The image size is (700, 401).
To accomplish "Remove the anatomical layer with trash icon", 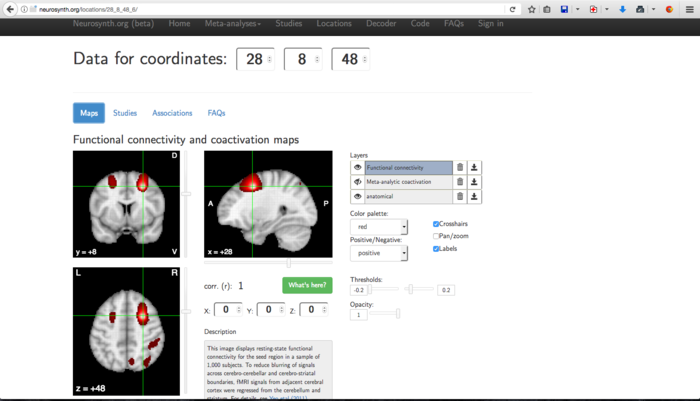I will point(460,197).
